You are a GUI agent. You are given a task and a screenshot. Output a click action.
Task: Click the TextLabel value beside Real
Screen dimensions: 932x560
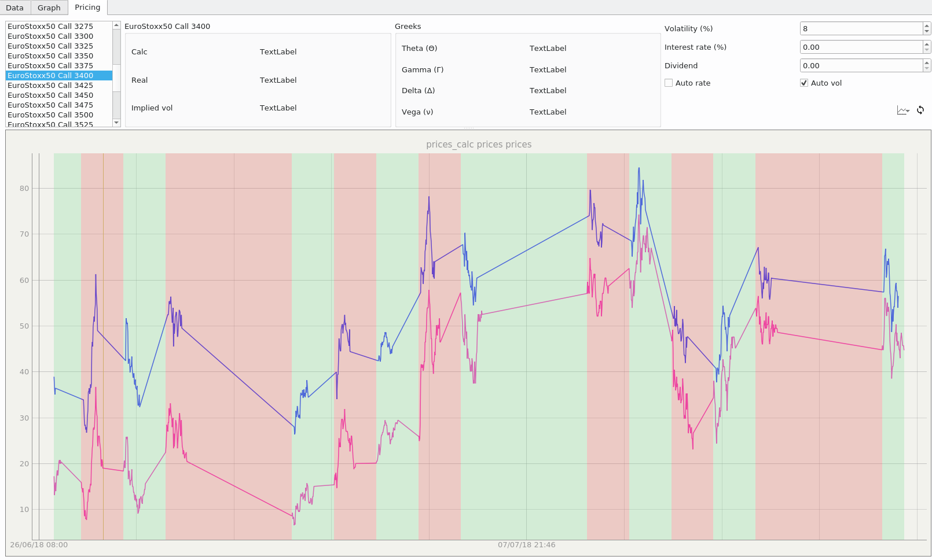[278, 80]
